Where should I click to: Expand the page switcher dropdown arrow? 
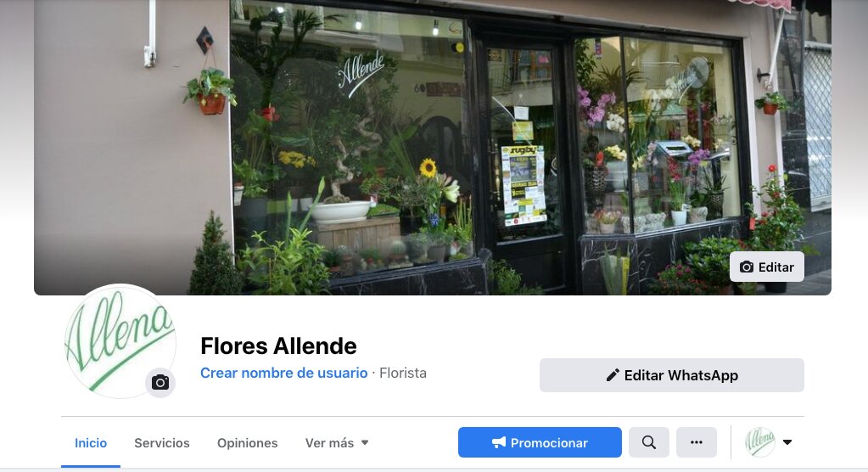(x=787, y=442)
